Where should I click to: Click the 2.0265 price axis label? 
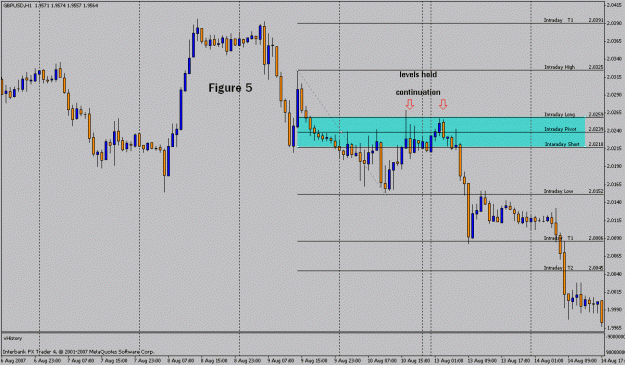click(x=614, y=113)
